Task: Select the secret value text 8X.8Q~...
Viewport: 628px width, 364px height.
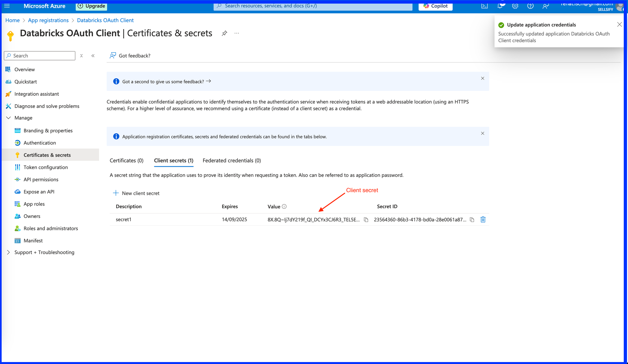Action: (x=313, y=220)
